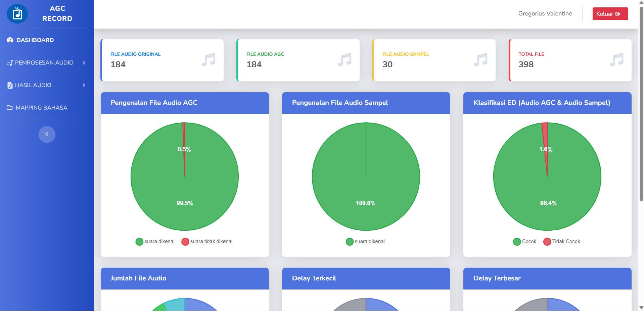
Task: Click the Gregorius Valentine user name
Action: click(x=545, y=13)
